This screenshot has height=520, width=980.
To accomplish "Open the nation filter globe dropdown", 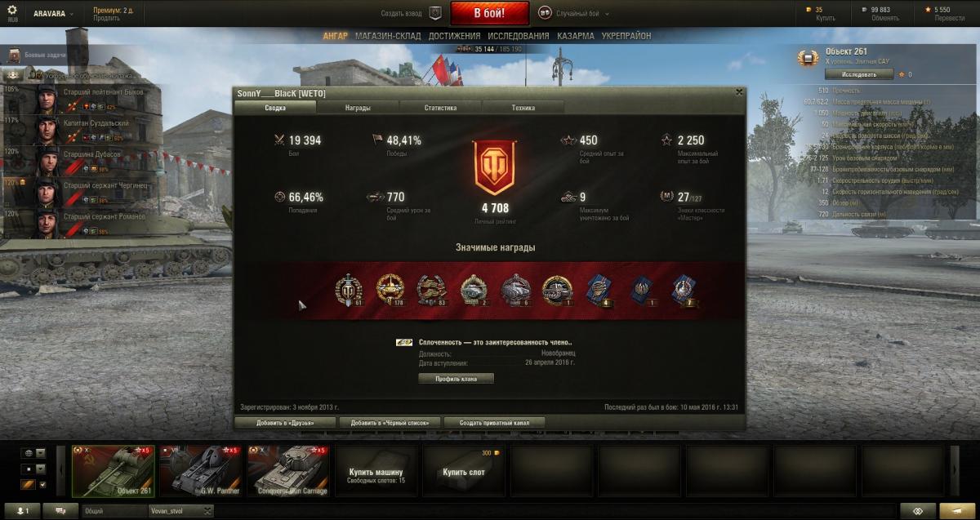I will [34, 452].
